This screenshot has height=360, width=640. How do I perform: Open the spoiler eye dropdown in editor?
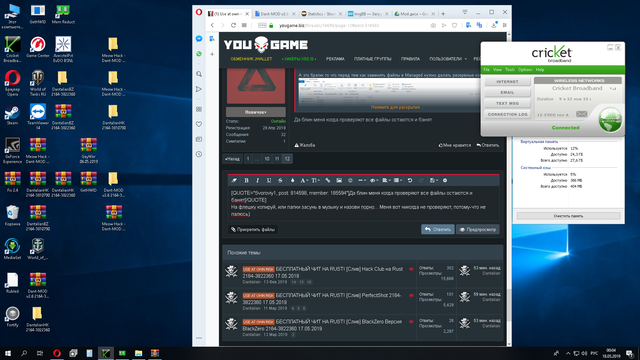click(x=373, y=180)
